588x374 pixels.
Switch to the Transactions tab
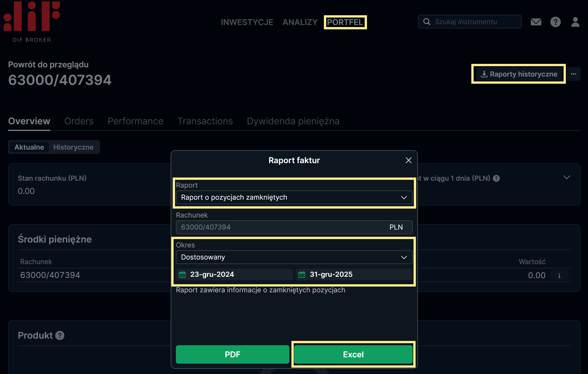click(x=205, y=121)
